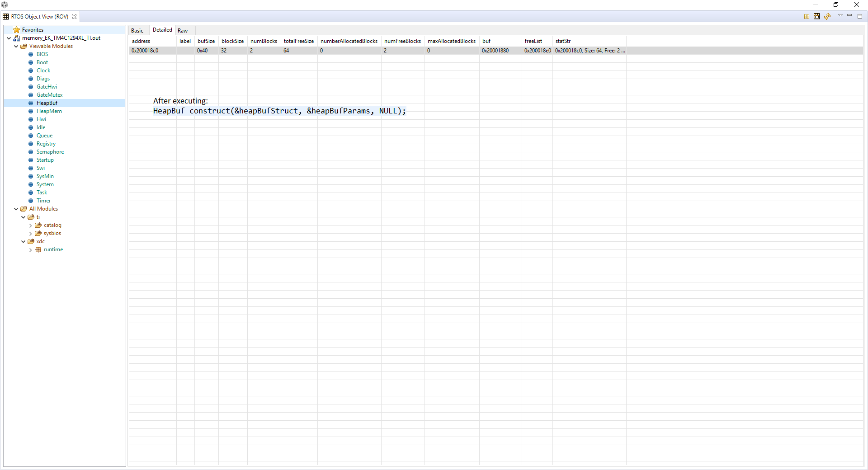The height and width of the screenshot is (470, 868).
Task: Select the GateMutex module in the tree
Action: (50, 95)
